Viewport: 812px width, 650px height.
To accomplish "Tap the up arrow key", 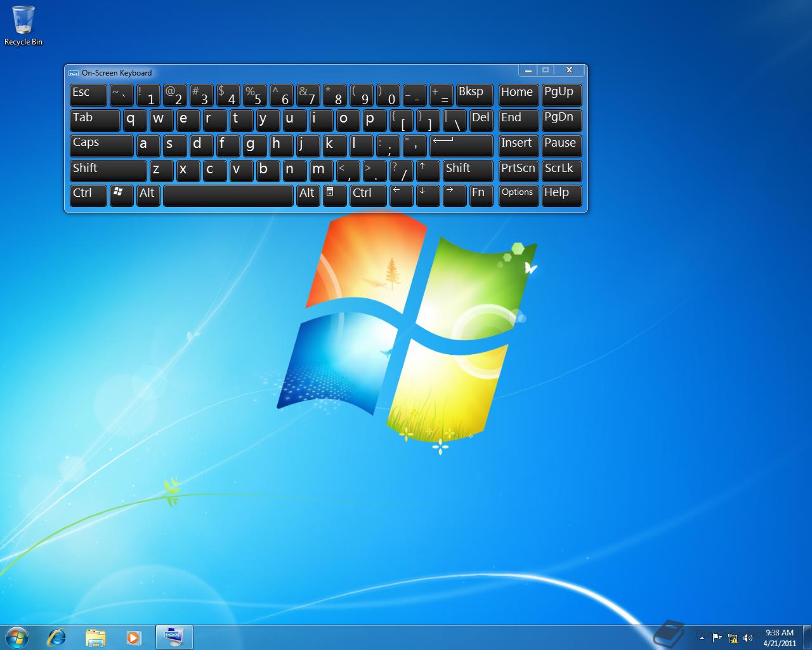I will 428,170.
